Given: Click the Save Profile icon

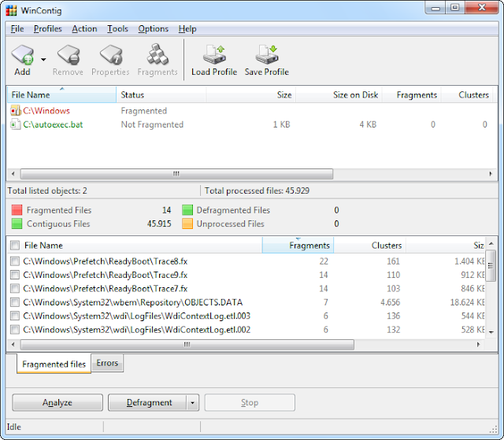Looking at the screenshot, I should point(267,54).
